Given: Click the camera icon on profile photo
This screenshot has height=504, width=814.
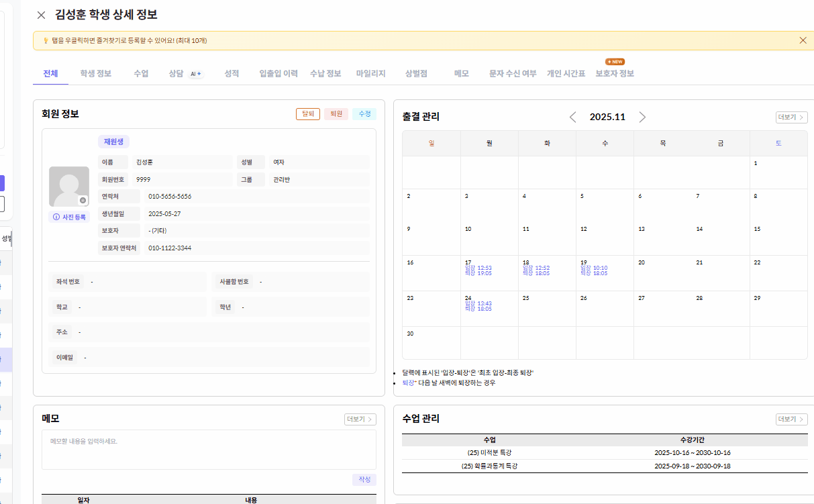Looking at the screenshot, I should coord(83,201).
